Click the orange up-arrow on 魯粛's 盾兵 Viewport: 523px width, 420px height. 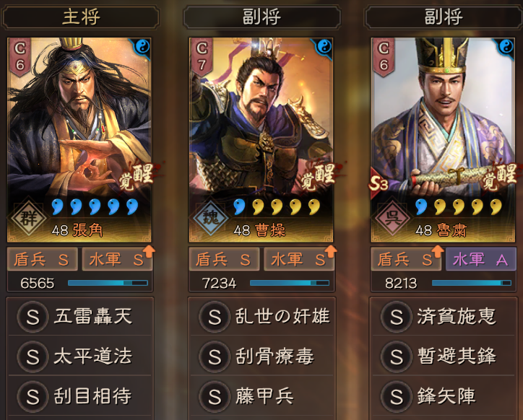[438, 251]
